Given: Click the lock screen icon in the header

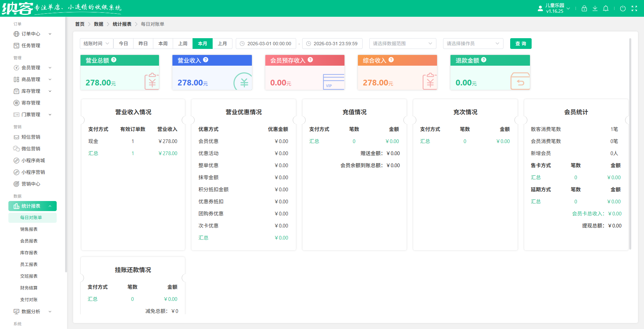Looking at the screenshot, I should (584, 8).
